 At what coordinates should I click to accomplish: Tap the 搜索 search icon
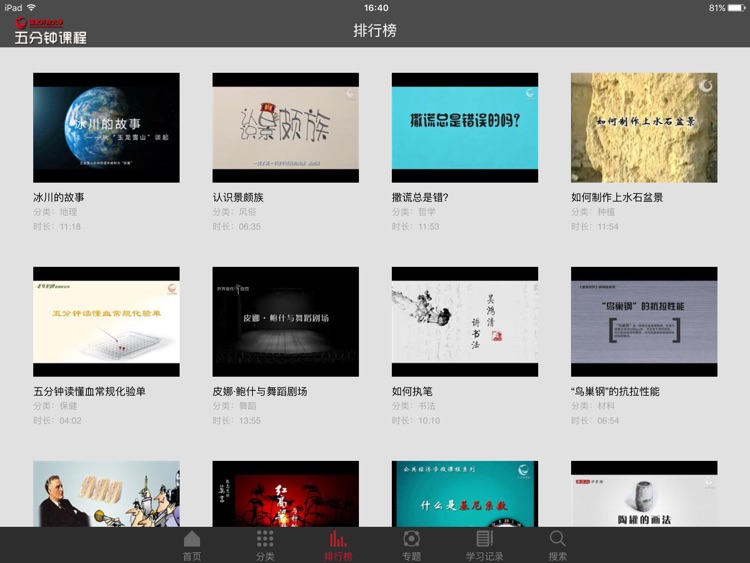(557, 540)
